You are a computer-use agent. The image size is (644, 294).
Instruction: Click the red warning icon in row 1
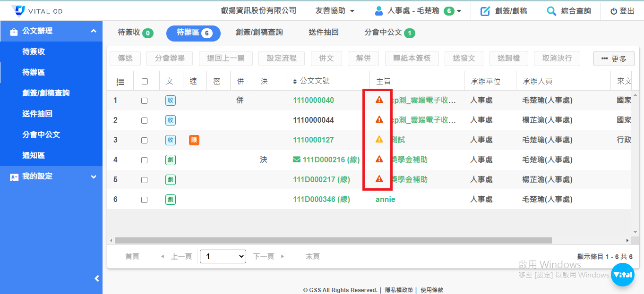point(379,100)
